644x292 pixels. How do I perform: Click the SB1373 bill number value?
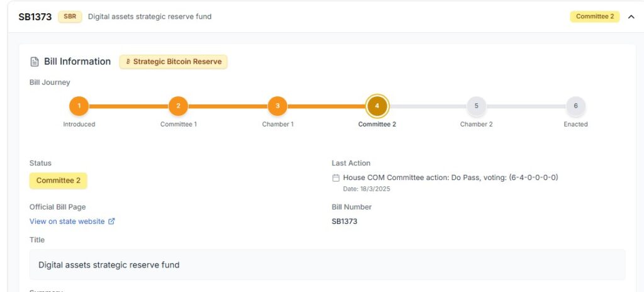pyautogui.click(x=344, y=222)
